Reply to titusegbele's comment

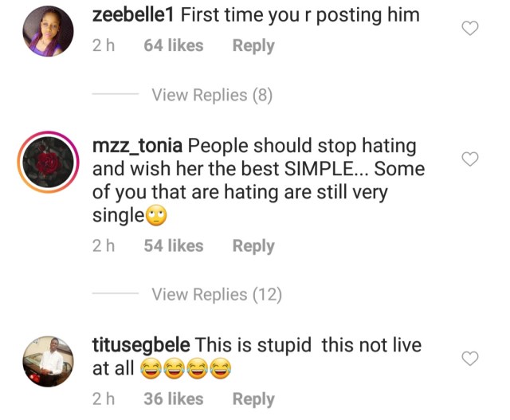(x=253, y=398)
